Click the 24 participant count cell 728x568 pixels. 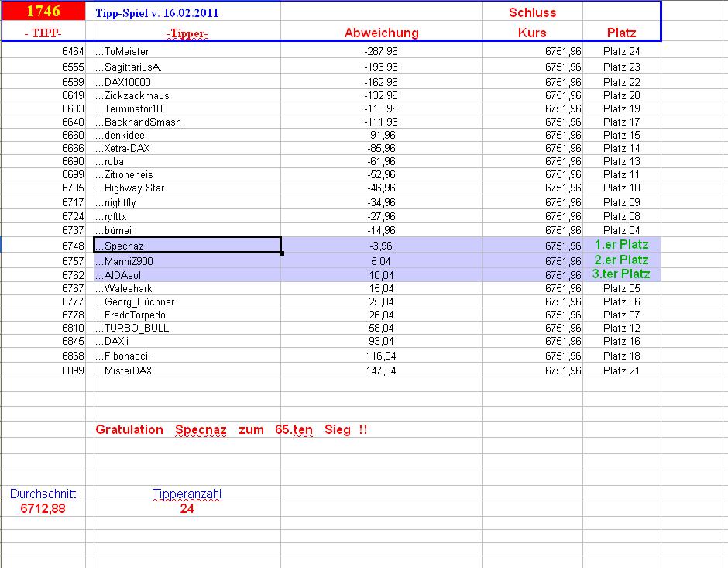tap(187, 508)
